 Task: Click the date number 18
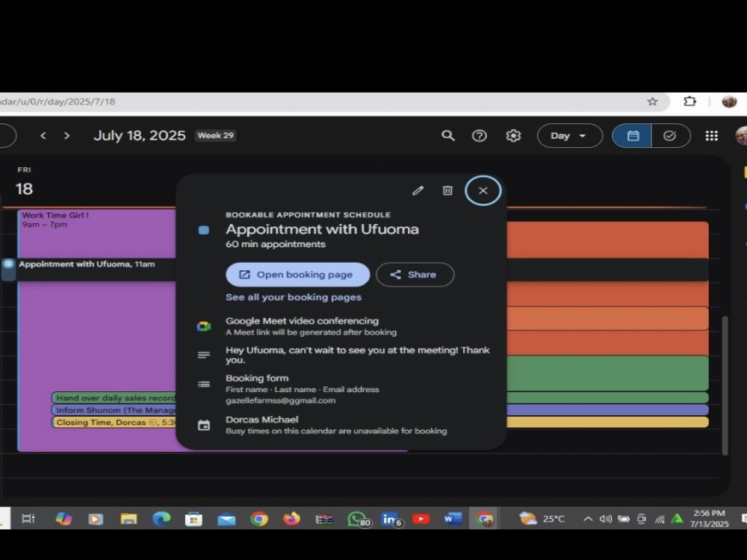(25, 189)
